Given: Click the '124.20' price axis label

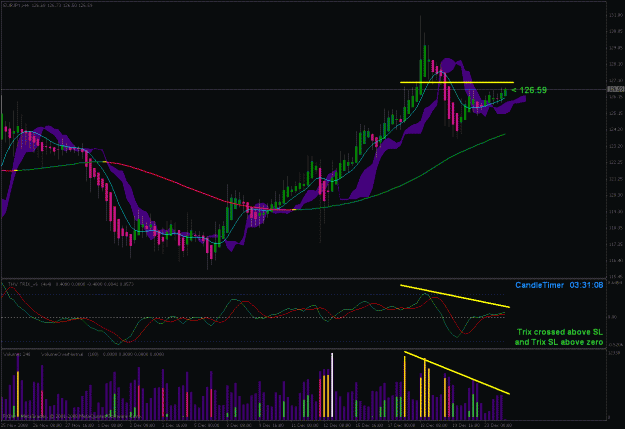Looking at the screenshot, I should coord(616,130).
